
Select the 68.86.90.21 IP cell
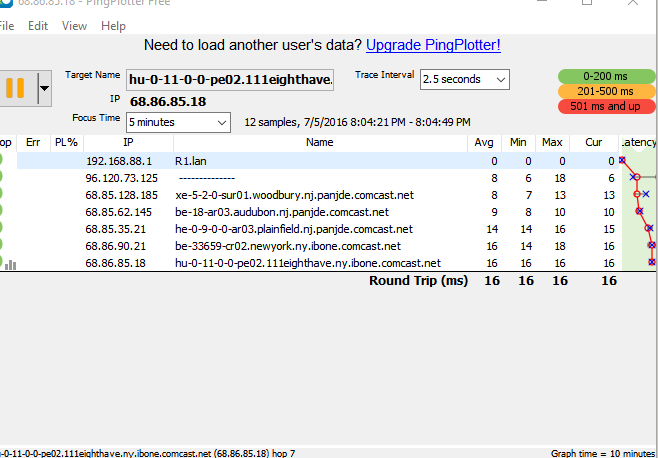click(x=116, y=246)
